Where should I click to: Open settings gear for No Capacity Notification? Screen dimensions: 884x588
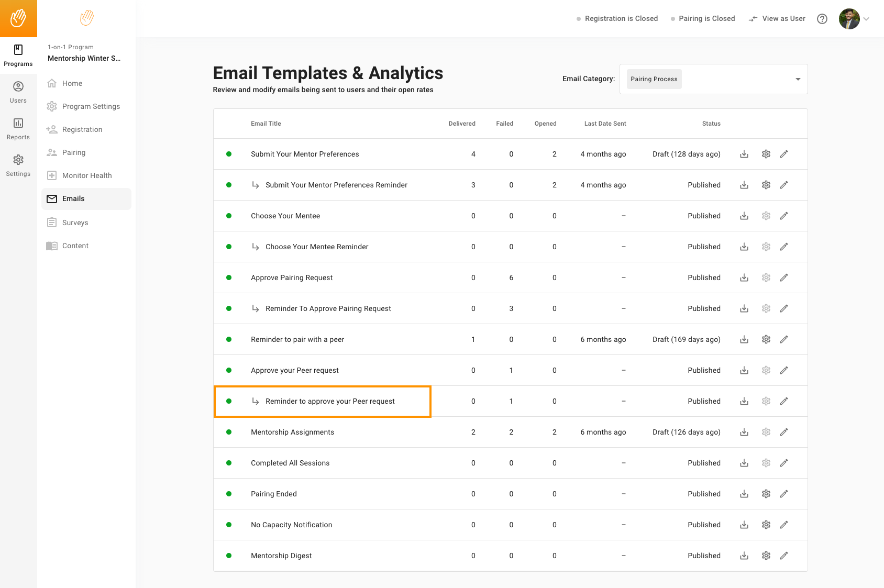(x=766, y=525)
